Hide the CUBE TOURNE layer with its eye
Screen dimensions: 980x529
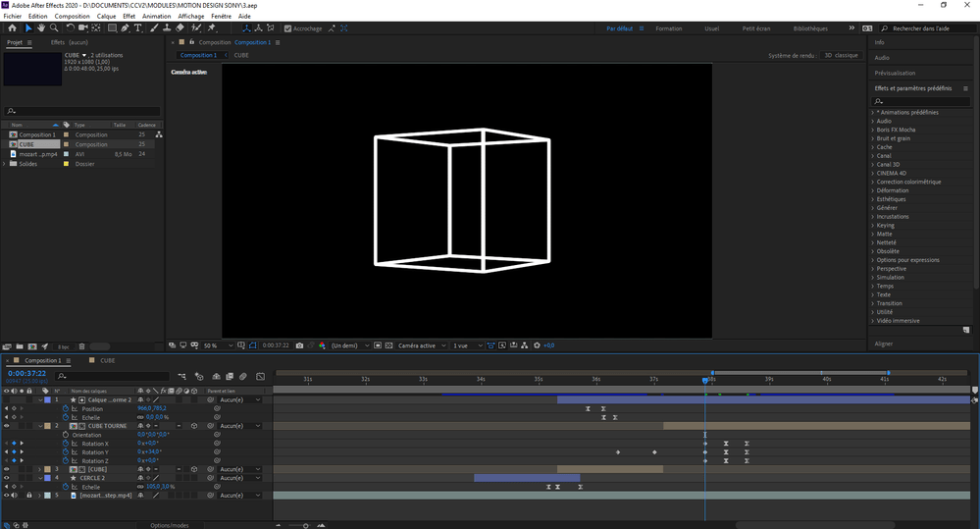(x=6, y=426)
